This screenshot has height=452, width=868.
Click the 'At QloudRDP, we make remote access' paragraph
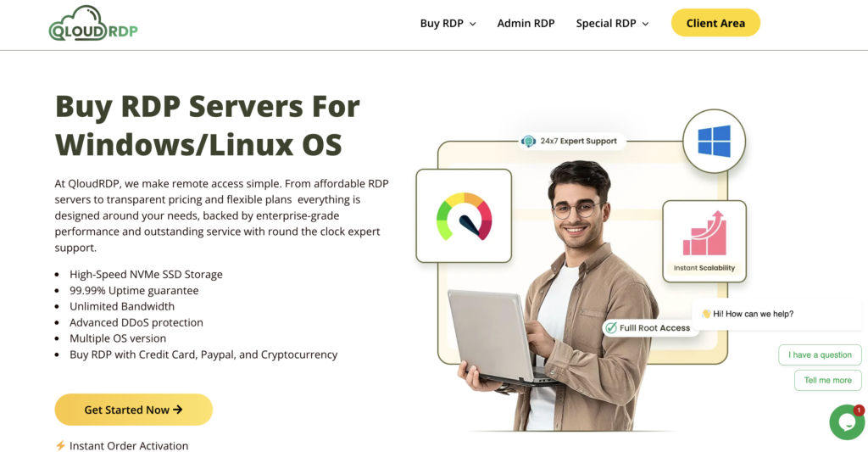click(221, 215)
